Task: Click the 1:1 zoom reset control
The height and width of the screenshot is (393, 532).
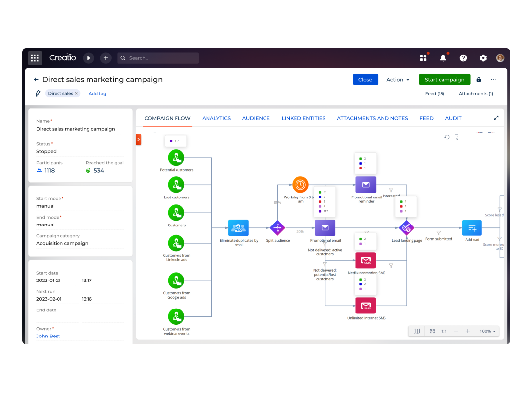Action: point(444,331)
